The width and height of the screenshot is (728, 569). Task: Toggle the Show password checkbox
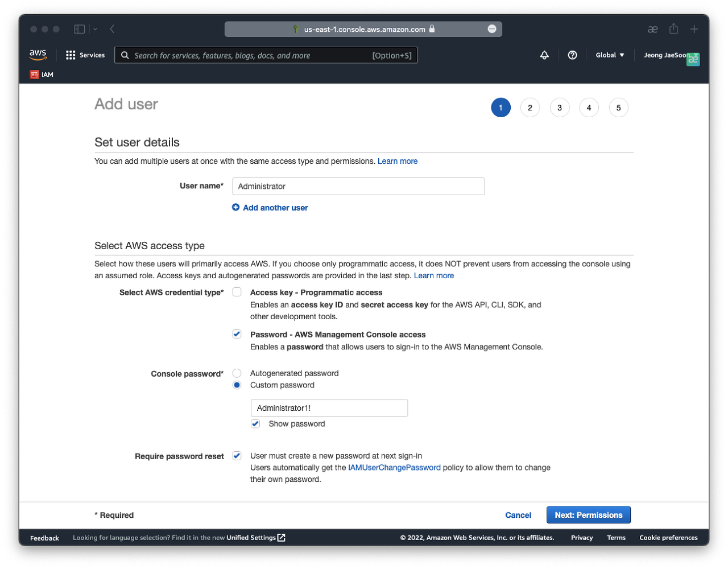pyautogui.click(x=255, y=424)
